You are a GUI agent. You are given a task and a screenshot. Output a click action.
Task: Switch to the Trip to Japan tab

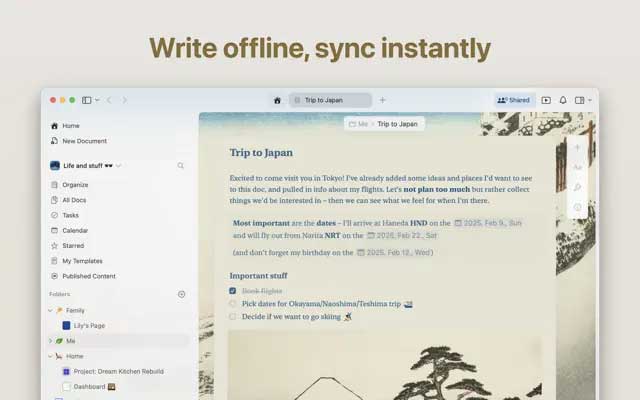(330, 100)
